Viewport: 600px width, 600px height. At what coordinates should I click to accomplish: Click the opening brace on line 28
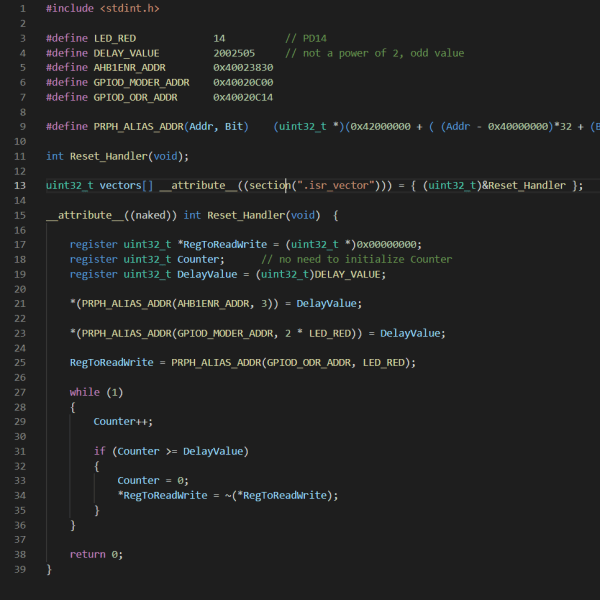(73, 407)
